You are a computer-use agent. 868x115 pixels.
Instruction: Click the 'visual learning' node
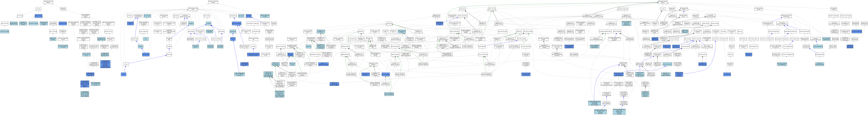click(727, 74)
